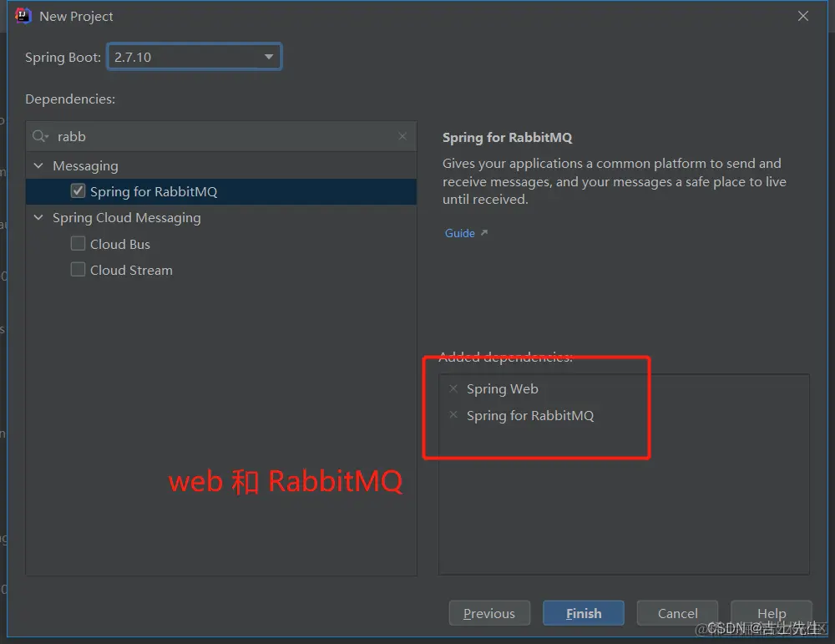
Task: Click the Spring Boot label
Action: click(63, 58)
